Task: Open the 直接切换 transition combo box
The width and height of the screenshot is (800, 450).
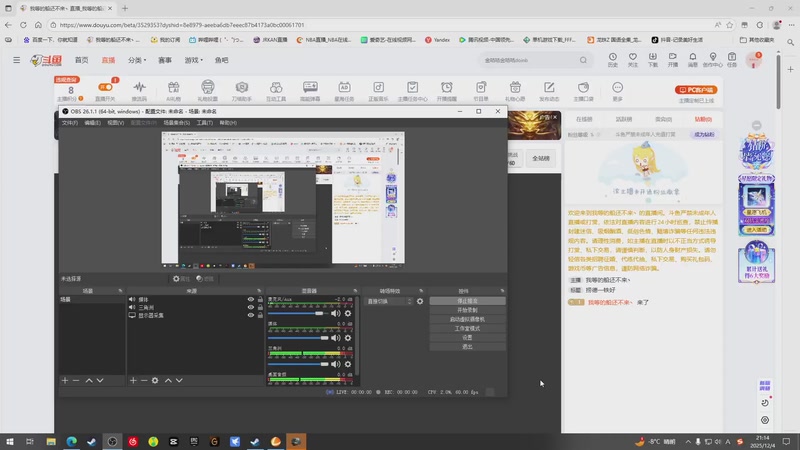Action: point(388,301)
